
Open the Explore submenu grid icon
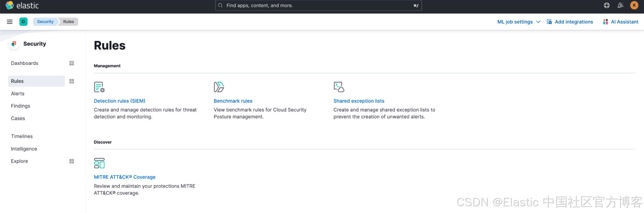click(72, 161)
